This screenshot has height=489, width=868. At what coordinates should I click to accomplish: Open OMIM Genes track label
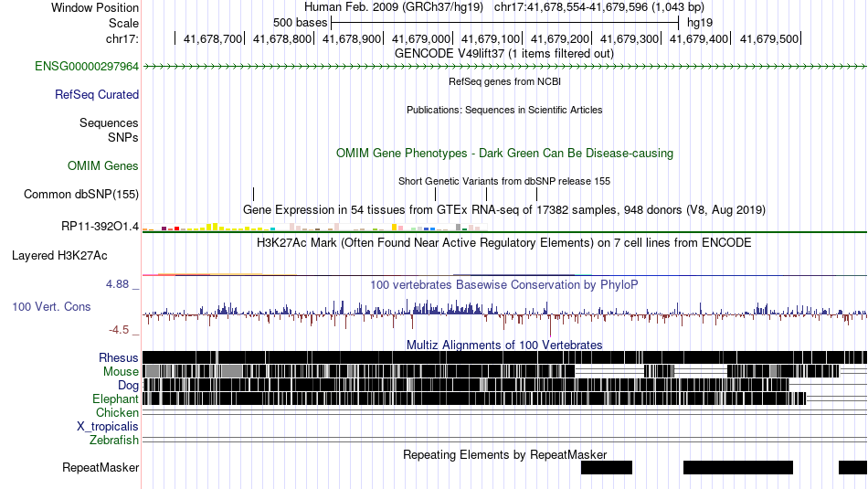(103, 165)
